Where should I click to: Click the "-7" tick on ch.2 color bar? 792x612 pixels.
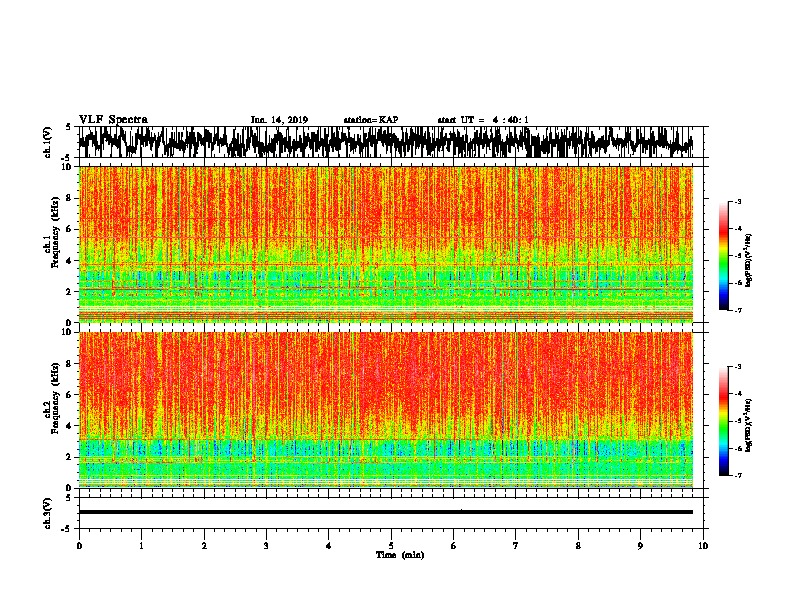coord(737,476)
